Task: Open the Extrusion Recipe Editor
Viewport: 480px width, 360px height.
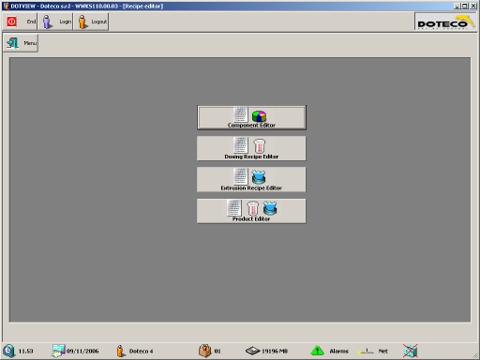Action: pos(252,179)
